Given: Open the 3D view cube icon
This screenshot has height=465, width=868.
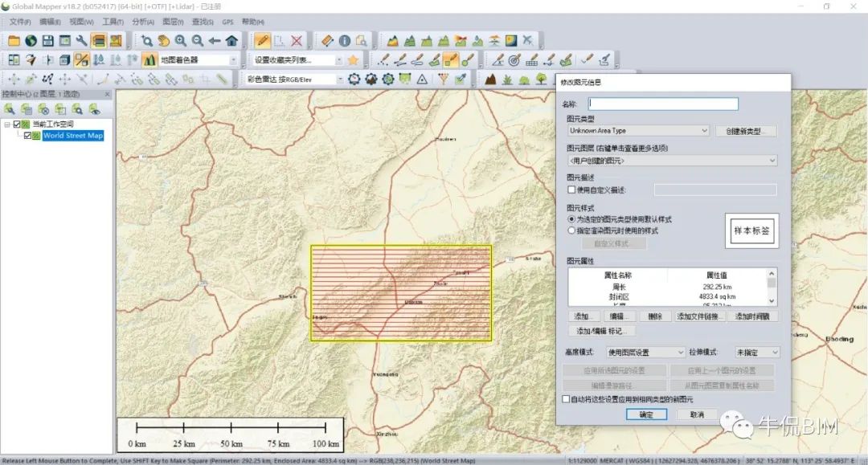Looking at the screenshot, I should point(65,59).
